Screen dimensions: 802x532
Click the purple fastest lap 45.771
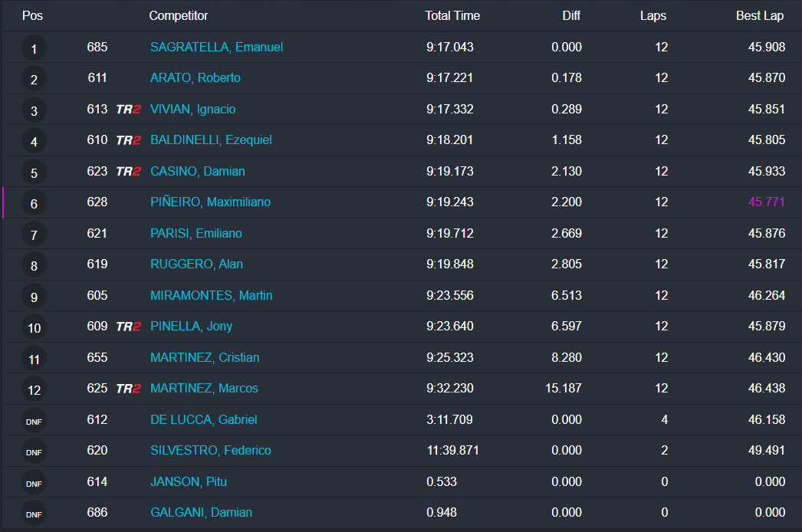pyautogui.click(x=766, y=202)
